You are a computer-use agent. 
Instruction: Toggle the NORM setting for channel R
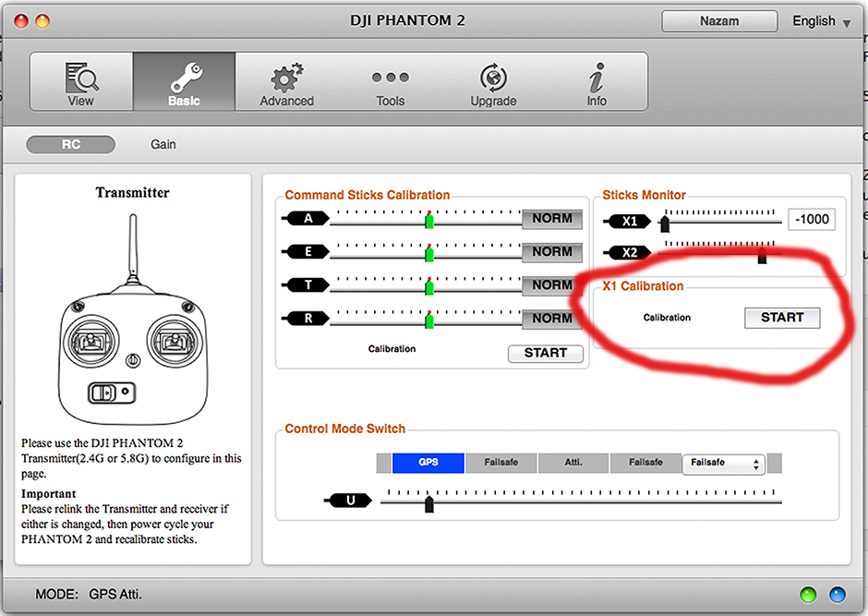552,319
